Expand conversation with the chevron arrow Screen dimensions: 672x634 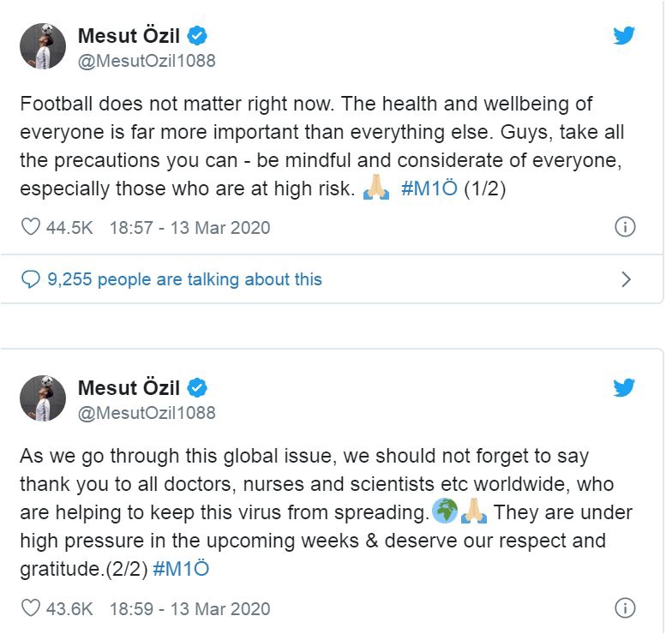click(626, 278)
